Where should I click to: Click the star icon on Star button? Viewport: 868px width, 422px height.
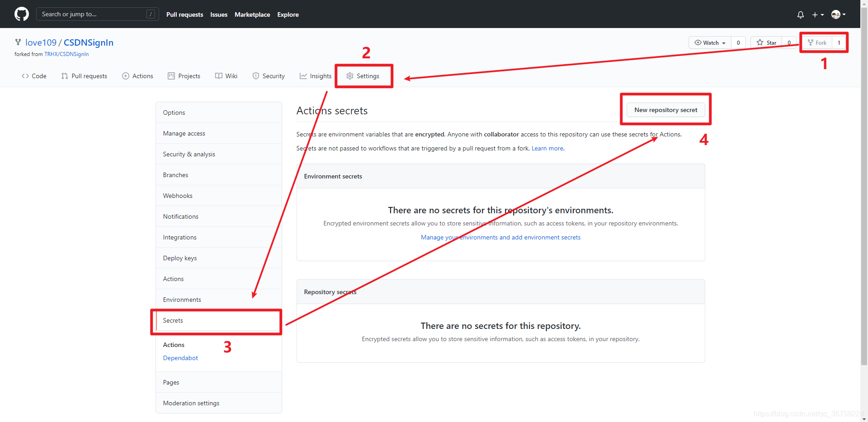click(x=760, y=42)
